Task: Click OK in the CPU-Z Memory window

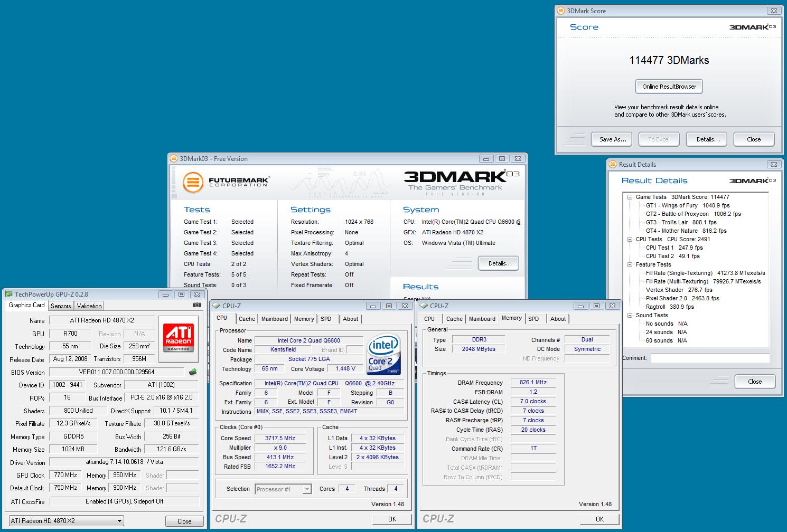Action: (599, 519)
